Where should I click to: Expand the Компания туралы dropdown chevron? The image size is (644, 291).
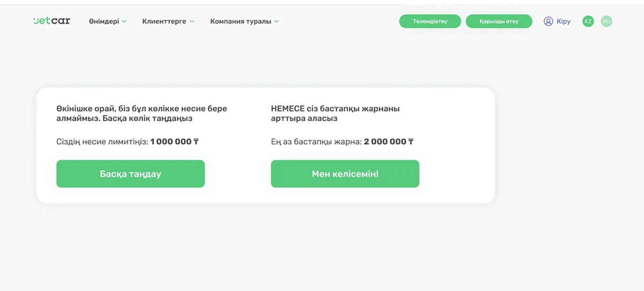tap(277, 21)
